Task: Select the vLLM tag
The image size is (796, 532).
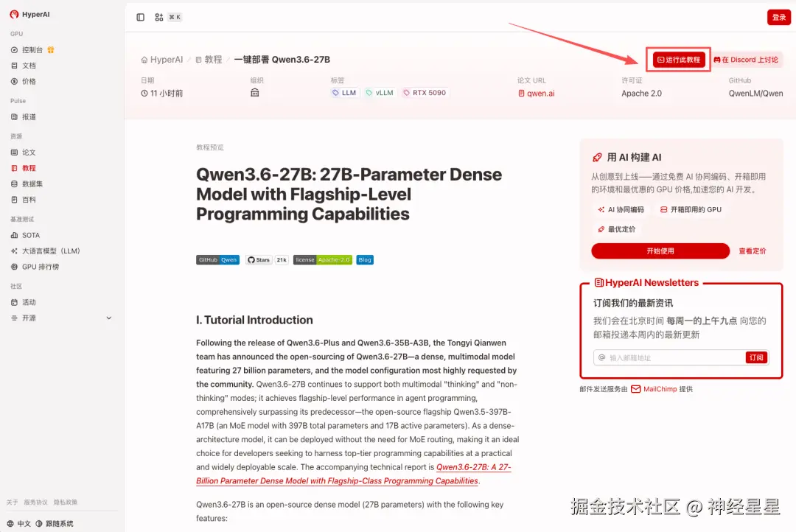Action: pyautogui.click(x=380, y=92)
